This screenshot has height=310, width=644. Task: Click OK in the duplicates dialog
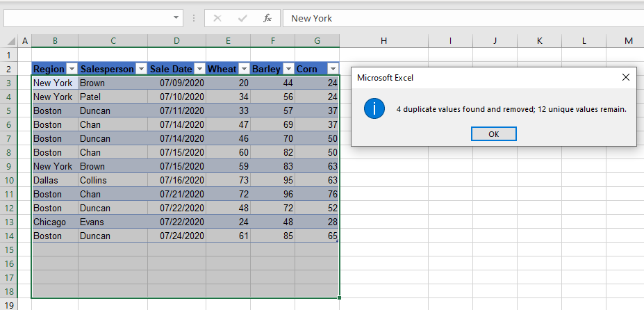coord(493,134)
